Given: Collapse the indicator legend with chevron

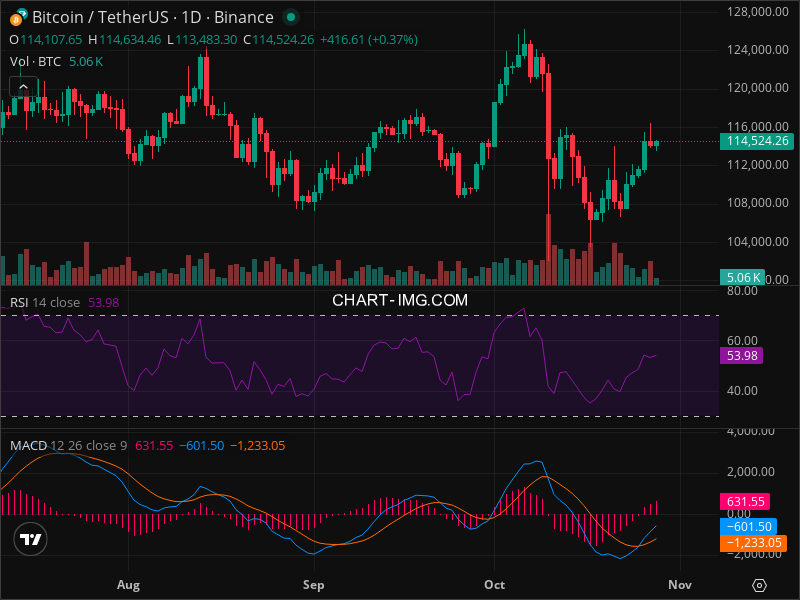Looking at the screenshot, I should point(22,87).
